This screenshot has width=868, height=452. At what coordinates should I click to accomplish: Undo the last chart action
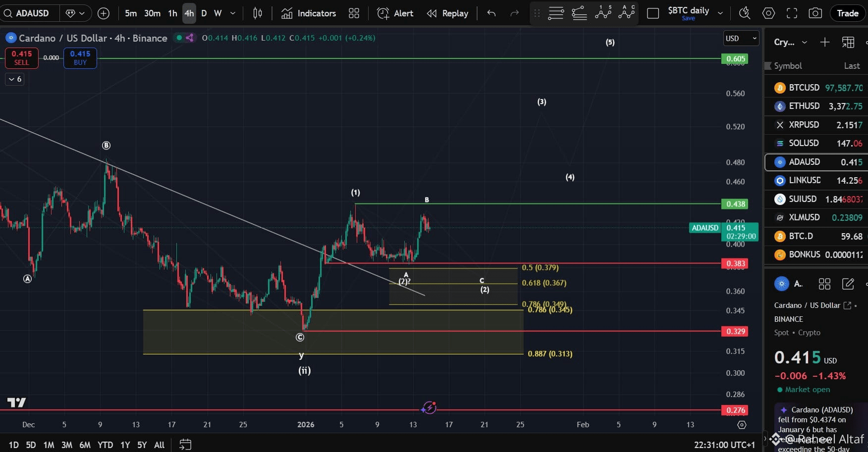(x=491, y=13)
